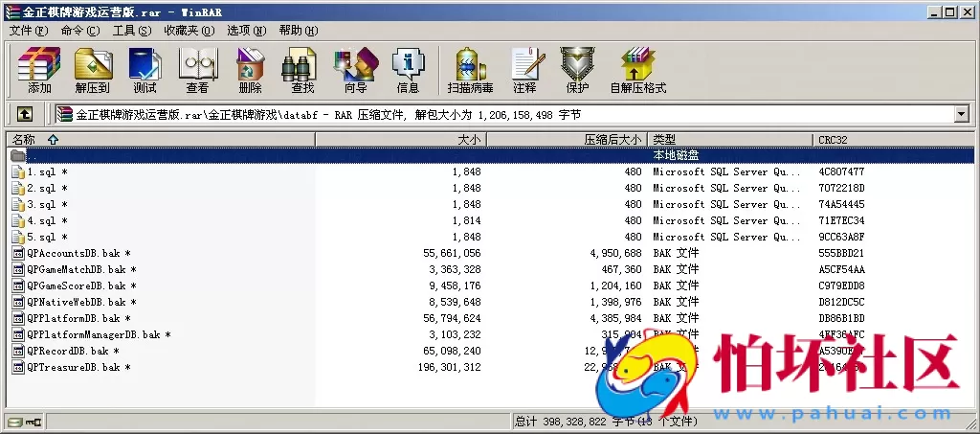Click the status bar drive/key icon
Viewport: 980px width, 434px height.
(24, 423)
